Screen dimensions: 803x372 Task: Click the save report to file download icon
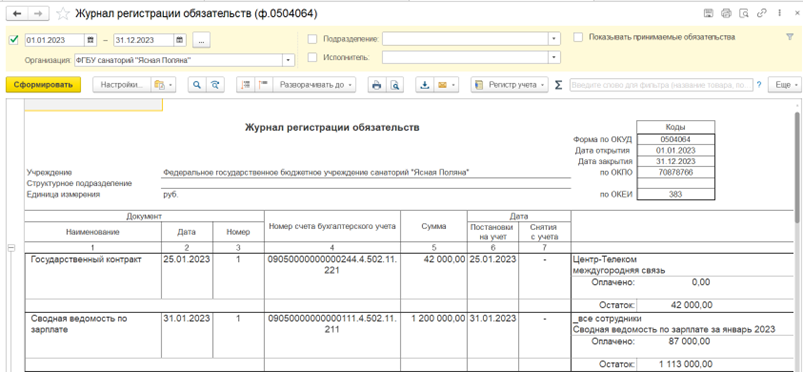[x=424, y=86]
